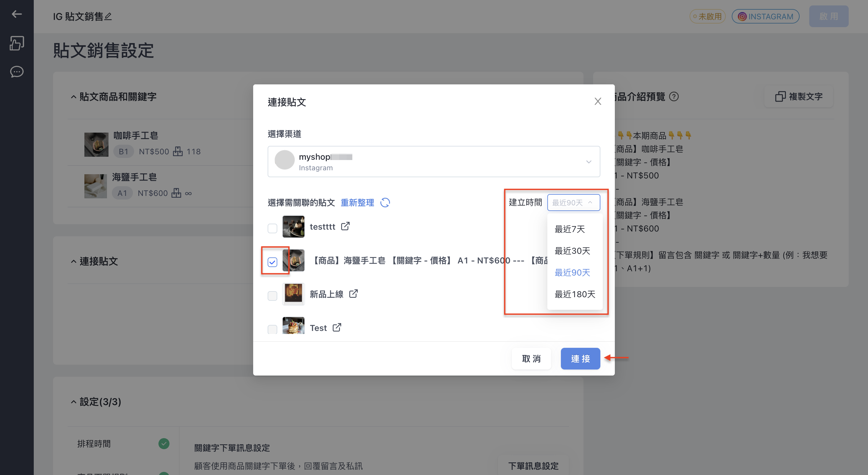Click the B1 keyword tag
868x475 pixels.
click(123, 152)
